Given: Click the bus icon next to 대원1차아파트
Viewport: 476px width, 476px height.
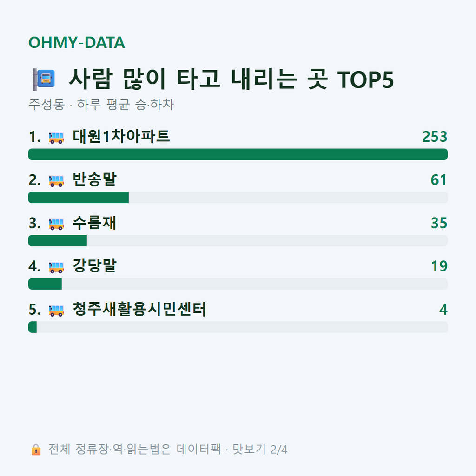Looking at the screenshot, I should coord(56,138).
